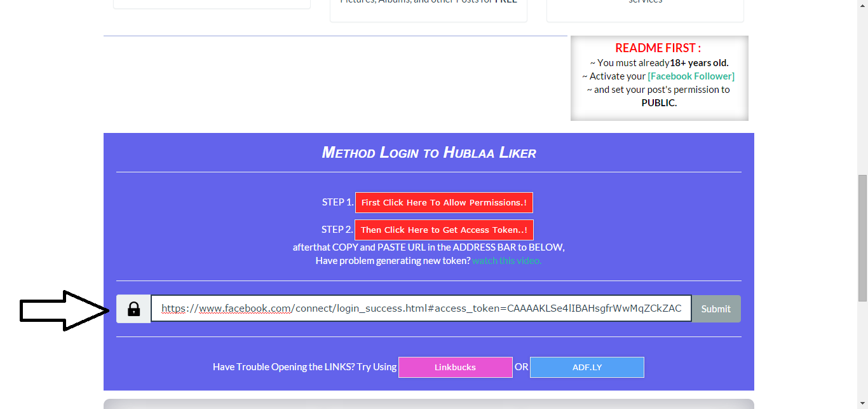Click the Then Click Here to Get Access Token button
Viewport: 868px width, 409px height.
point(444,230)
